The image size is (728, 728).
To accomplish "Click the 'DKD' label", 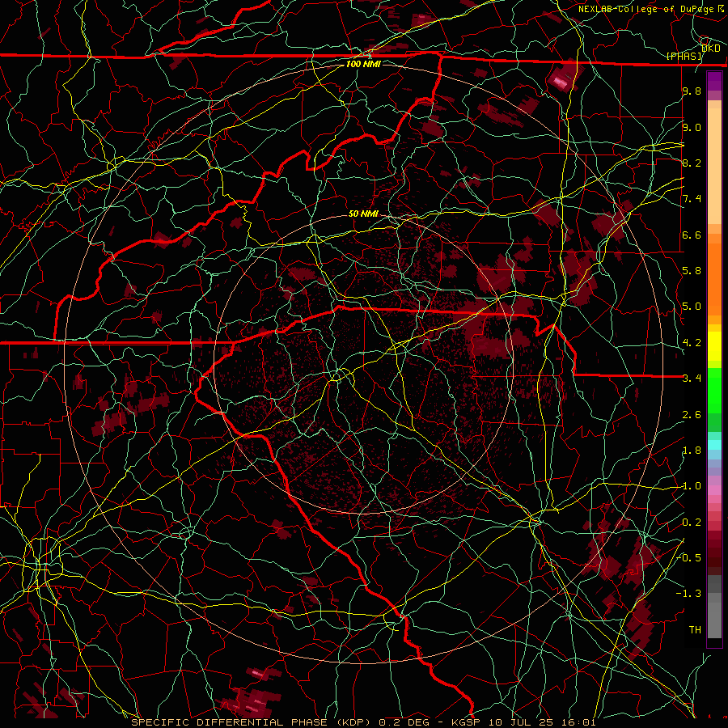I will 710,49.
